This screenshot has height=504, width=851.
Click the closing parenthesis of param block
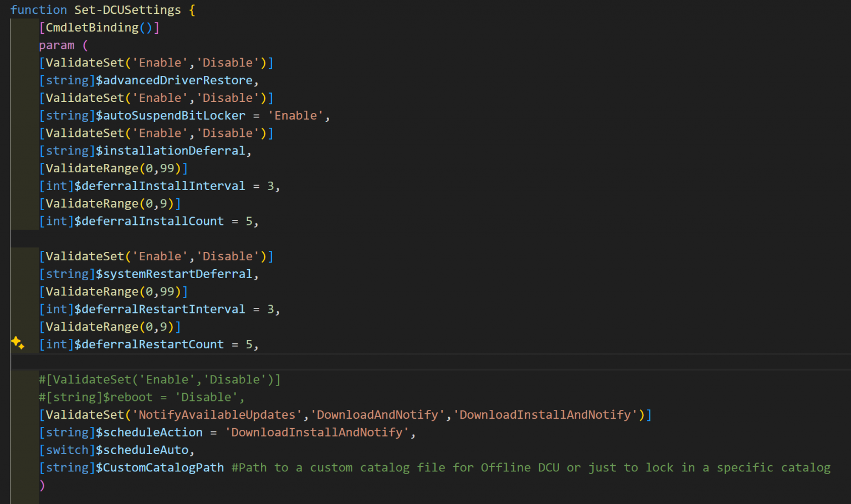click(x=42, y=486)
